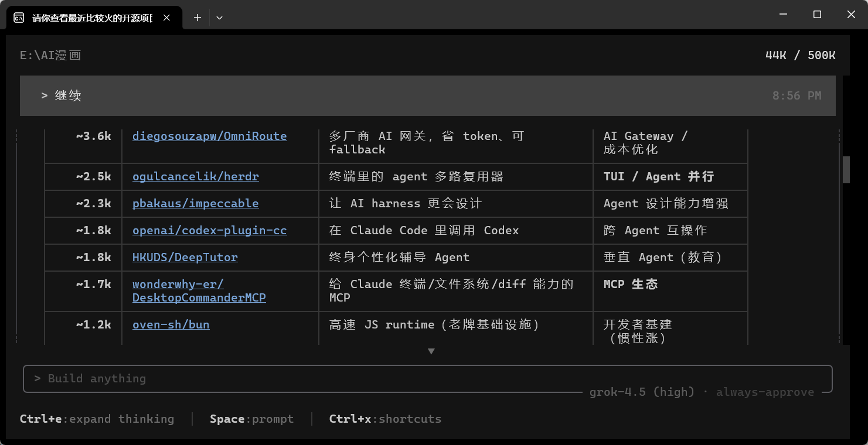Click the MCP 生态 category cell
The height and width of the screenshot is (445, 868).
coord(631,285)
